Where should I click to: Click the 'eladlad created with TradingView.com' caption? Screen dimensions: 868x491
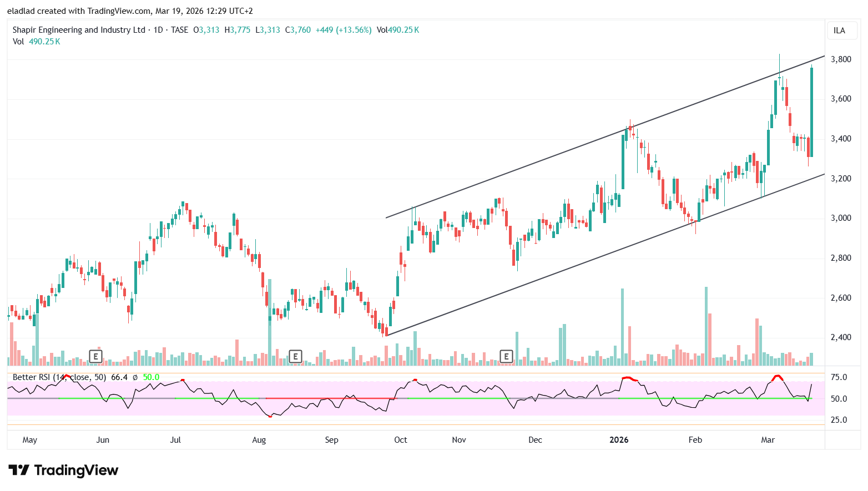[x=79, y=11]
